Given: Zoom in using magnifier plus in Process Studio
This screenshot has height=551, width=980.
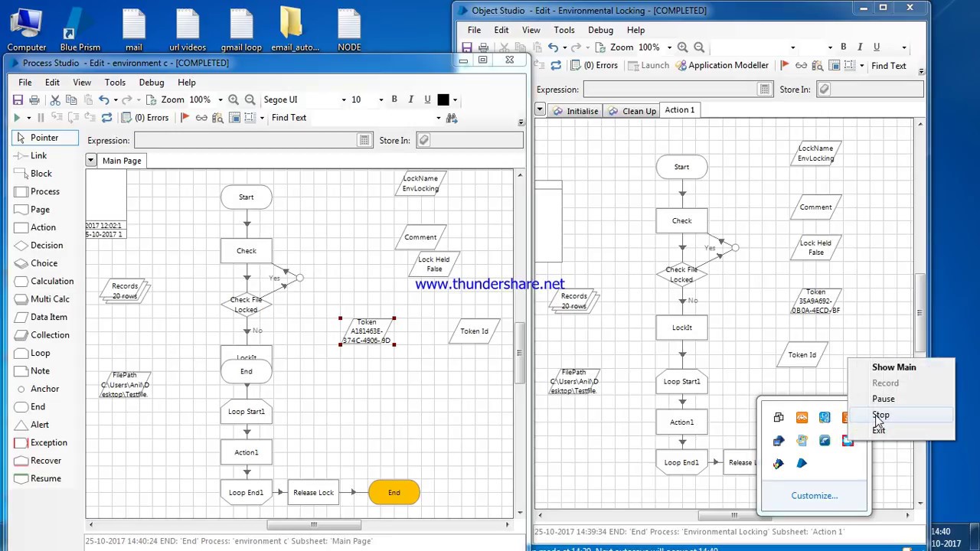Looking at the screenshot, I should coord(234,99).
